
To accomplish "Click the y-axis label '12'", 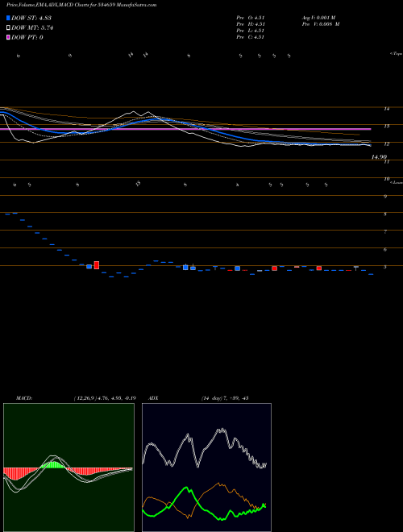I will click(x=386, y=143).
